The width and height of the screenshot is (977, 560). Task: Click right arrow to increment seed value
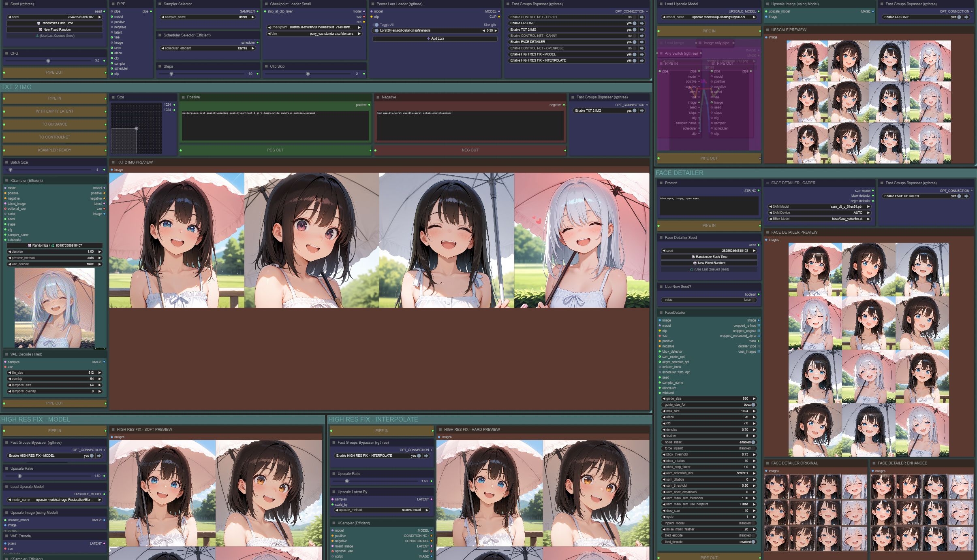pyautogui.click(x=100, y=17)
